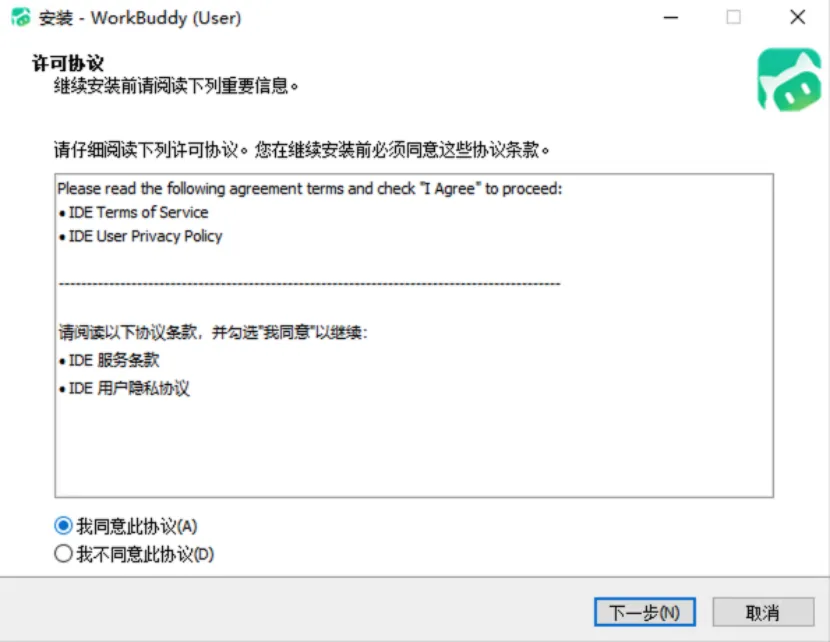830x642 pixels.
Task: Minimize the WorkBuddy installer window
Action: pos(671,17)
